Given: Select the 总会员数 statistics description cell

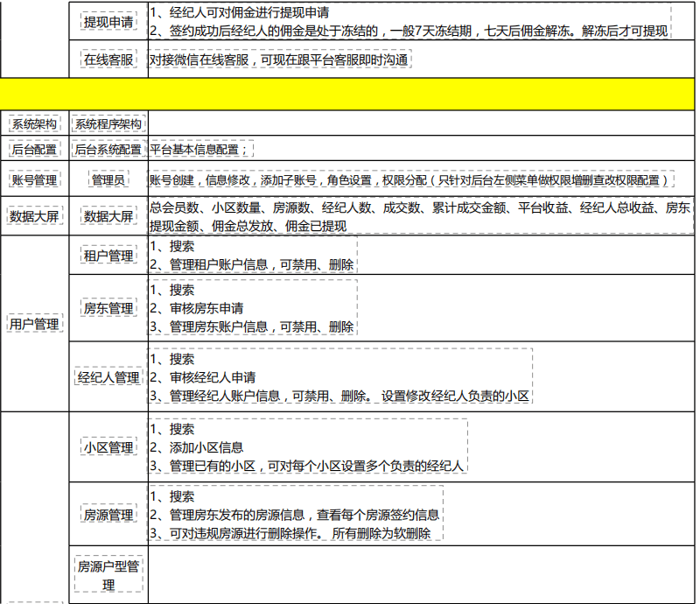Looking at the screenshot, I should 420,216.
